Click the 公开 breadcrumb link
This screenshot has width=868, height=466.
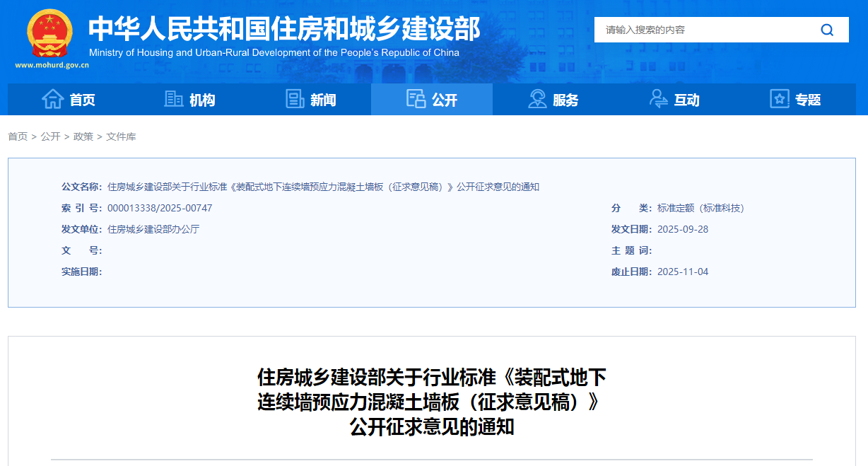click(x=49, y=136)
